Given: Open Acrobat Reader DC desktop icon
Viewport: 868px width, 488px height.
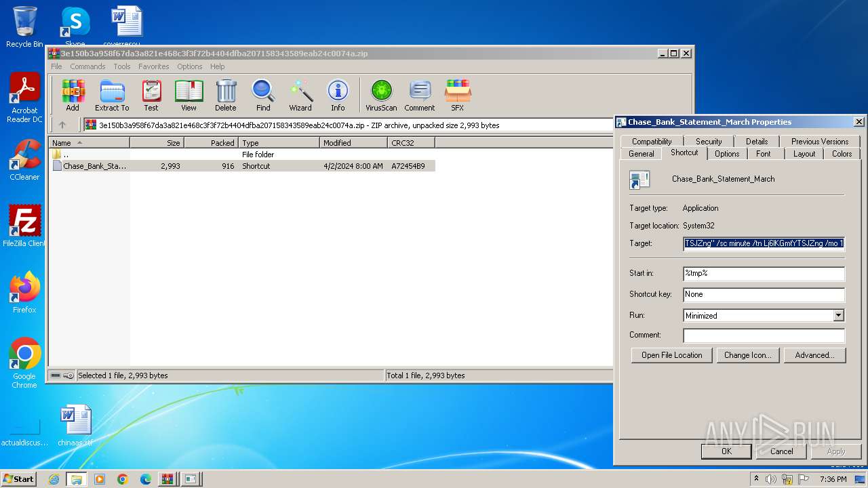Looking at the screenshot, I should coord(24,98).
